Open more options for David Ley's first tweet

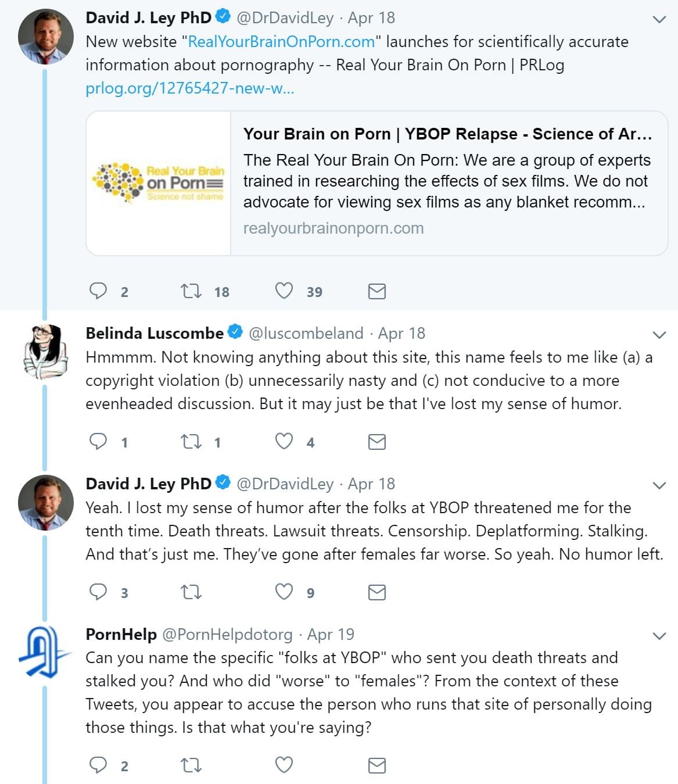(659, 19)
